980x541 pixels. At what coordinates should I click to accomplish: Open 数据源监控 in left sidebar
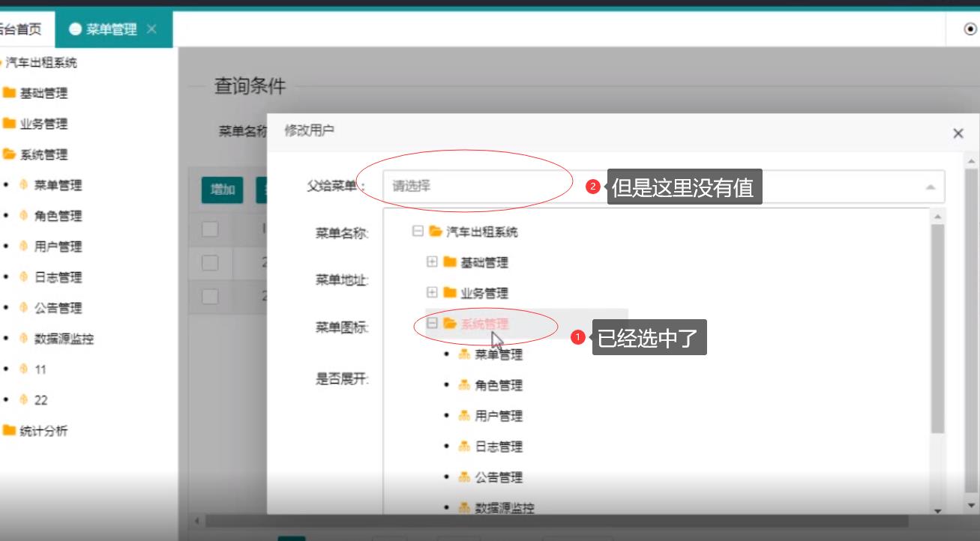click(64, 339)
